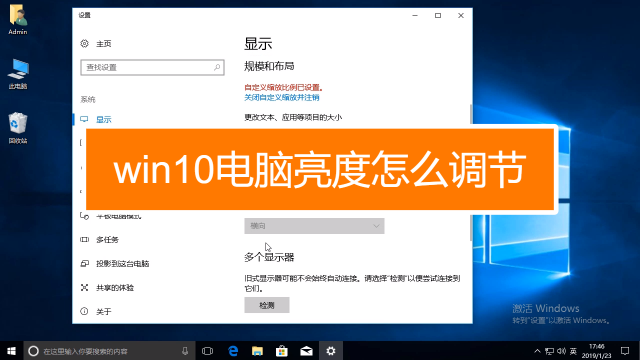
Task: Click the display monitor icon beside 显示
Action: coord(84,119)
